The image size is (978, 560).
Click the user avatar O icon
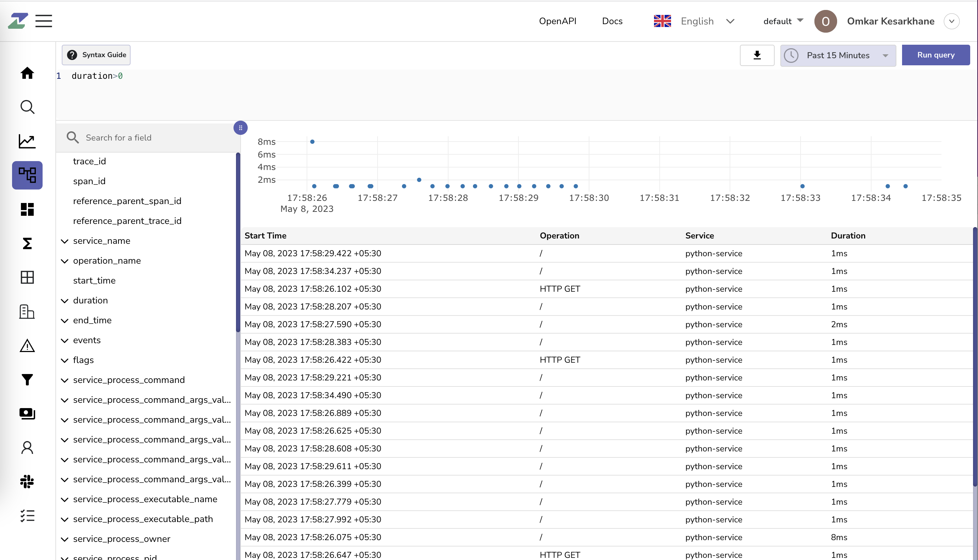tap(825, 21)
